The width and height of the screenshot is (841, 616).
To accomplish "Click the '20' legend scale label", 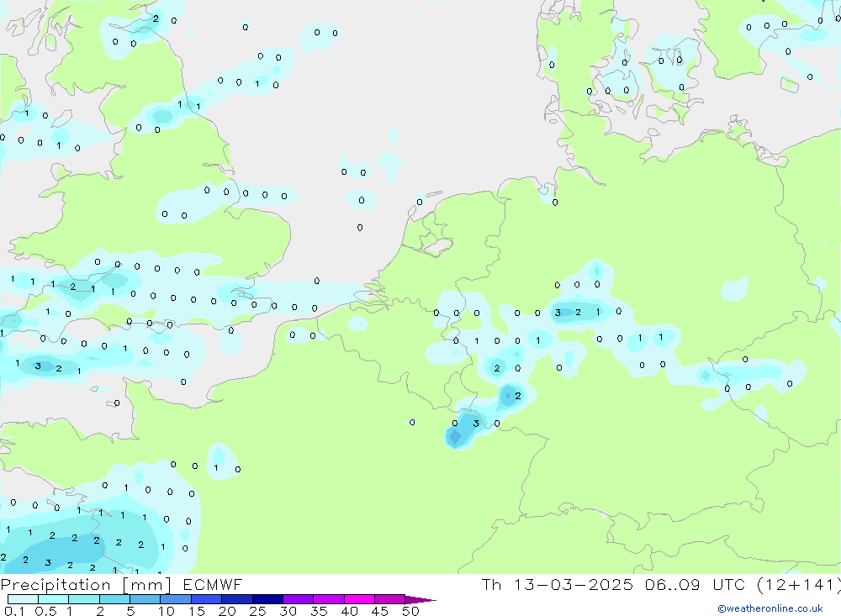I will pos(227,611).
